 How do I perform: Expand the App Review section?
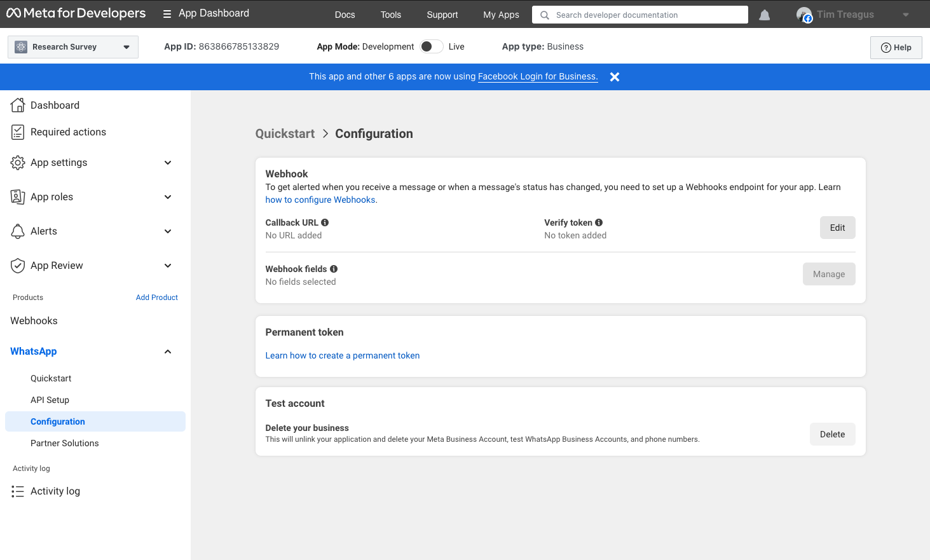pos(168,266)
